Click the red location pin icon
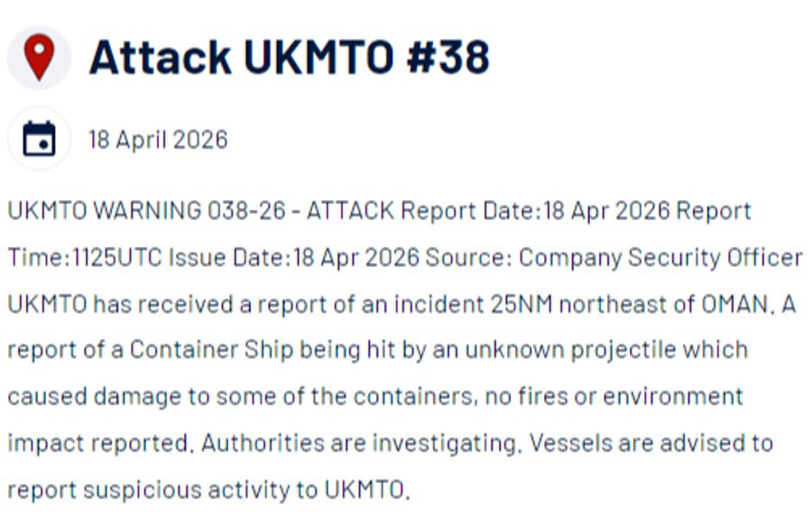The height and width of the screenshot is (521, 812). (38, 57)
